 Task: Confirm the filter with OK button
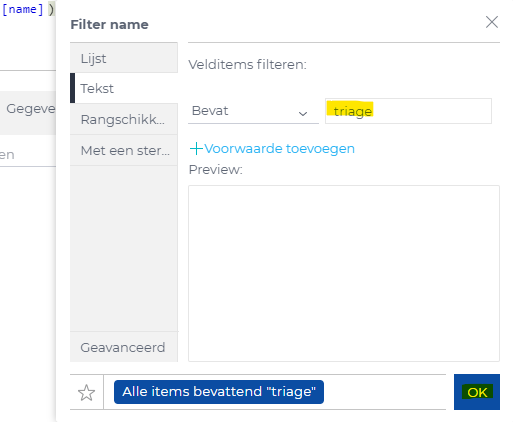477,392
